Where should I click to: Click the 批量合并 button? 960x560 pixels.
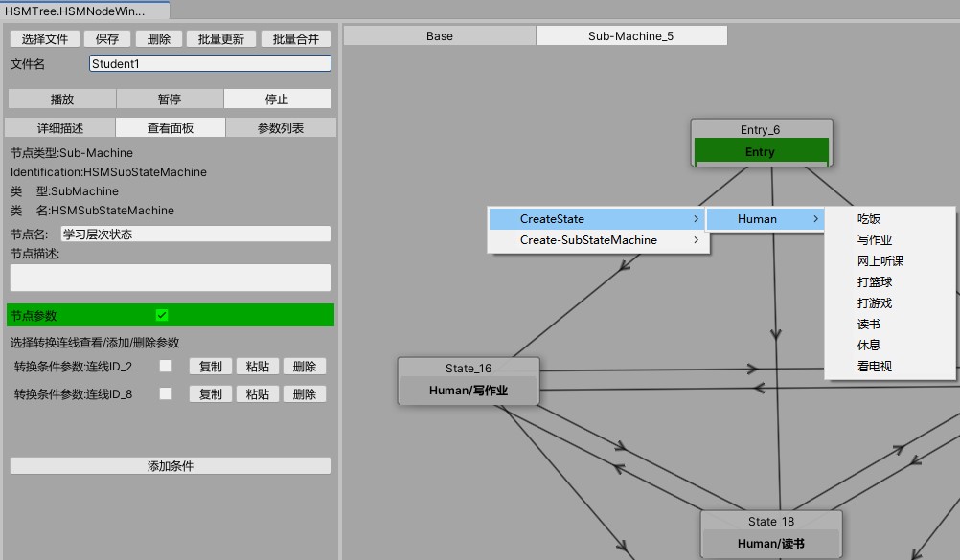pos(296,39)
